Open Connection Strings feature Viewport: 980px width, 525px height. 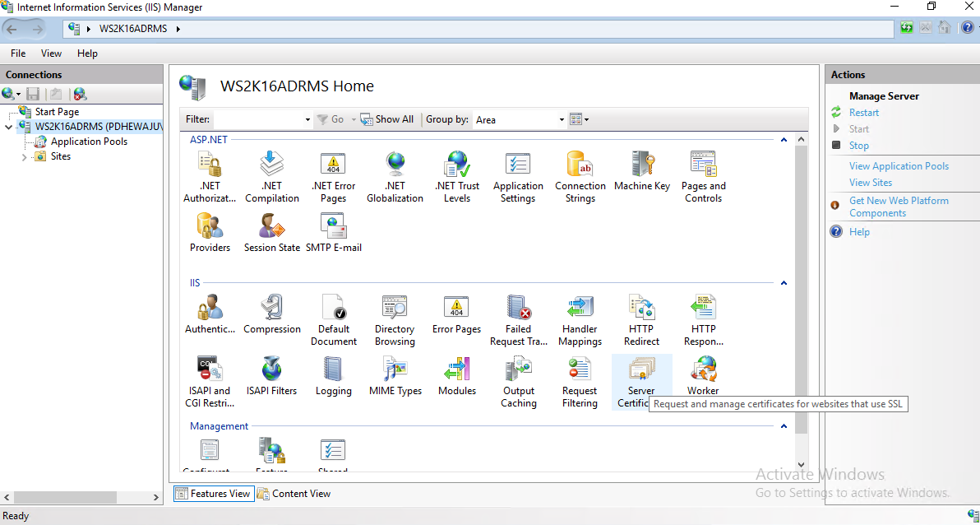click(x=580, y=178)
